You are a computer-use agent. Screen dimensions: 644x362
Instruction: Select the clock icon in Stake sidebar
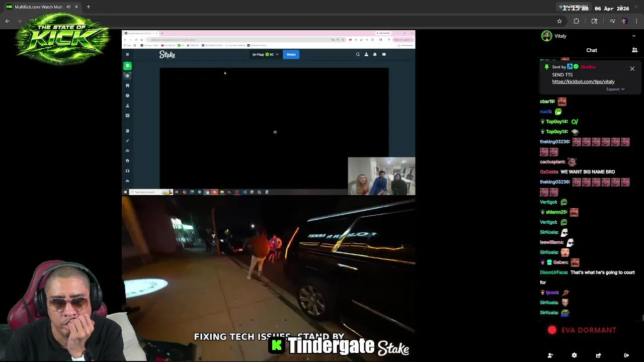[x=127, y=96]
